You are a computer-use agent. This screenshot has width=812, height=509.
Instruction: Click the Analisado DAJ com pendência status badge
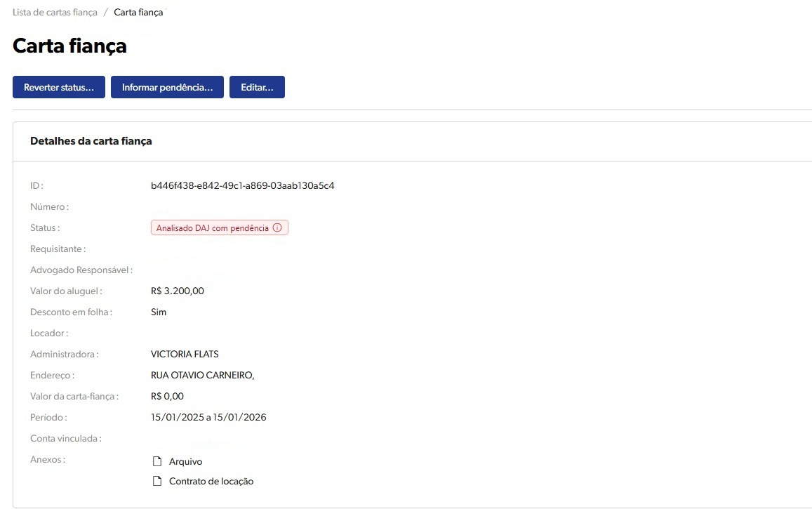pyautogui.click(x=212, y=228)
